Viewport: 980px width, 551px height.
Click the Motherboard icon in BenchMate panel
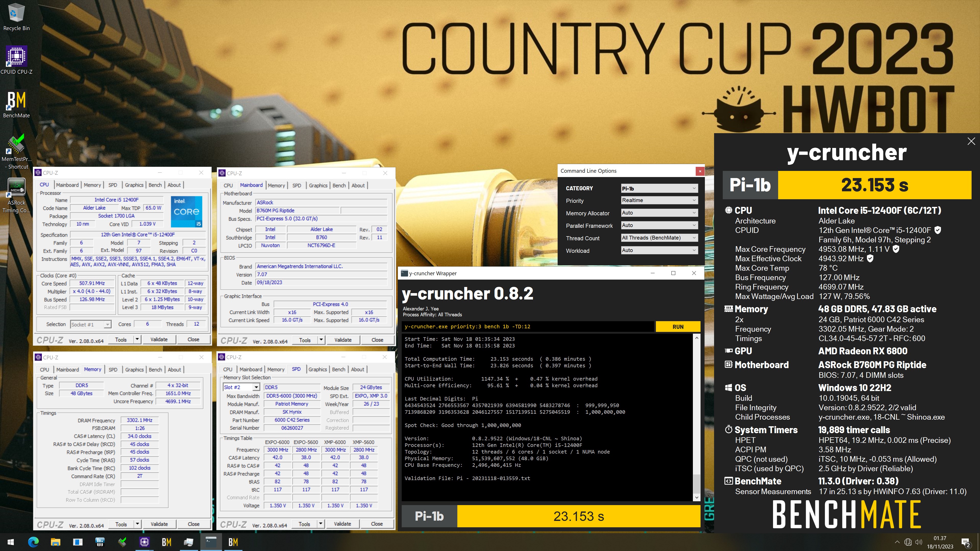click(x=728, y=364)
